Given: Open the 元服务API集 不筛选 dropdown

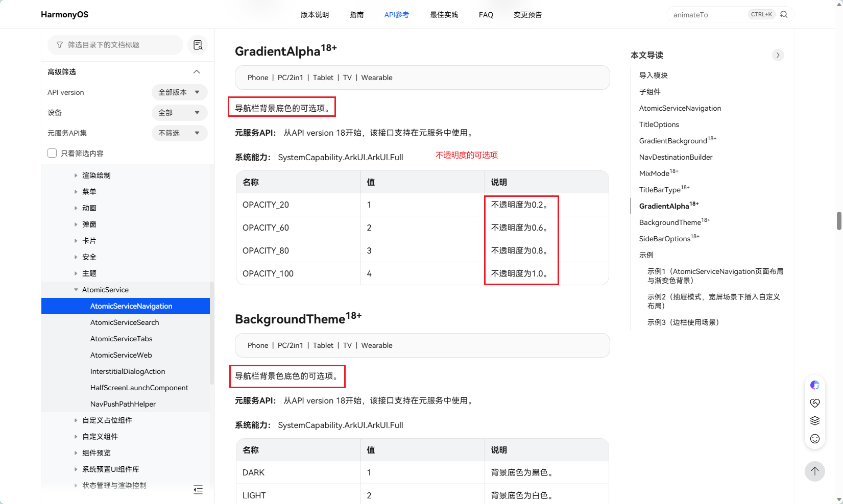Looking at the screenshot, I should 179,133.
